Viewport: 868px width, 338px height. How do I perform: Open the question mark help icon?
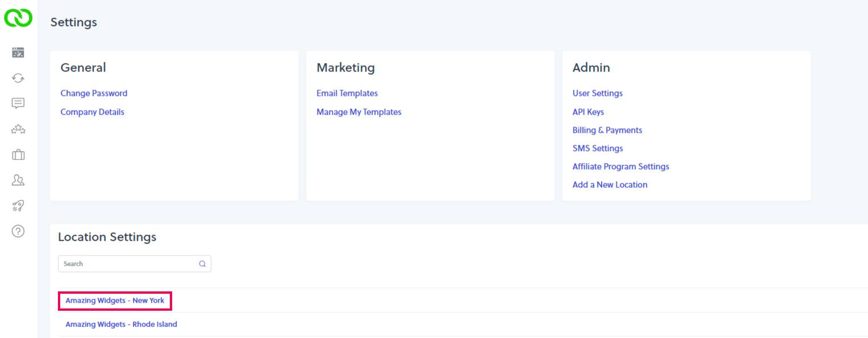[18, 231]
